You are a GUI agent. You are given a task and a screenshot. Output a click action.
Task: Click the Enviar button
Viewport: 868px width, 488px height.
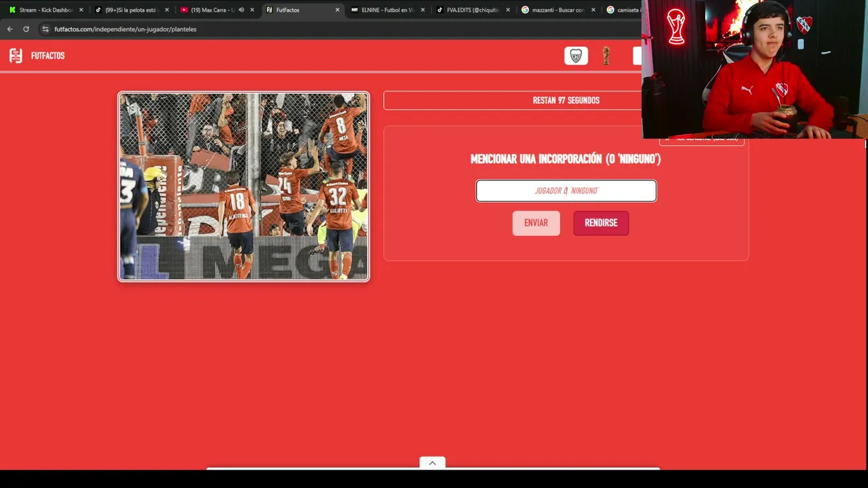536,223
